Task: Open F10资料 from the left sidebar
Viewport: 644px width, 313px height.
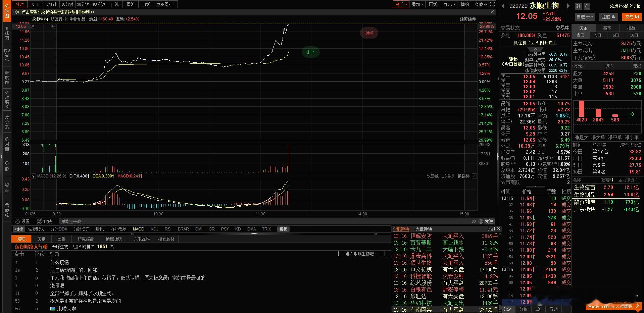Action: click(x=7, y=55)
